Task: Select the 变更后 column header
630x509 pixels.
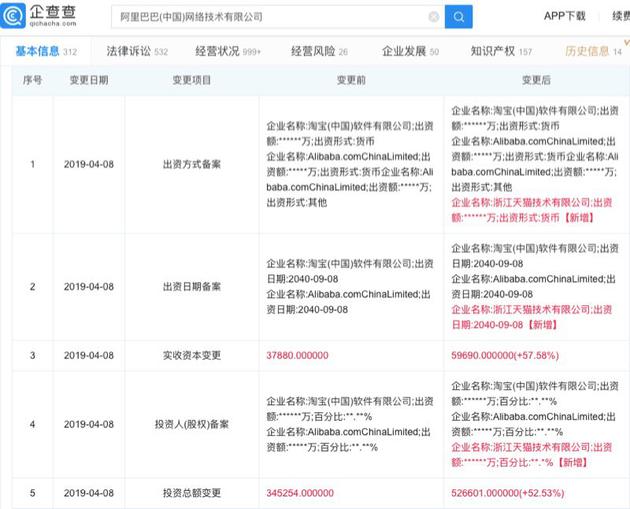Action: [536, 80]
